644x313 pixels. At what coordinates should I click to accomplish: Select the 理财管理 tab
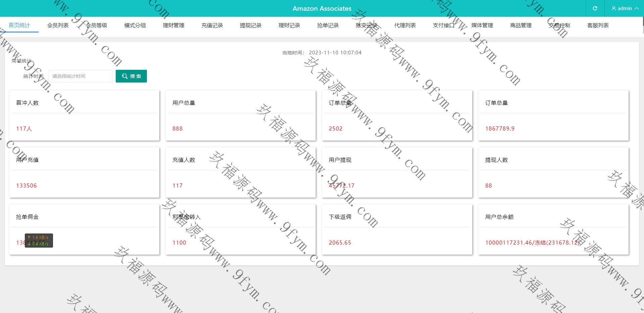(x=173, y=25)
